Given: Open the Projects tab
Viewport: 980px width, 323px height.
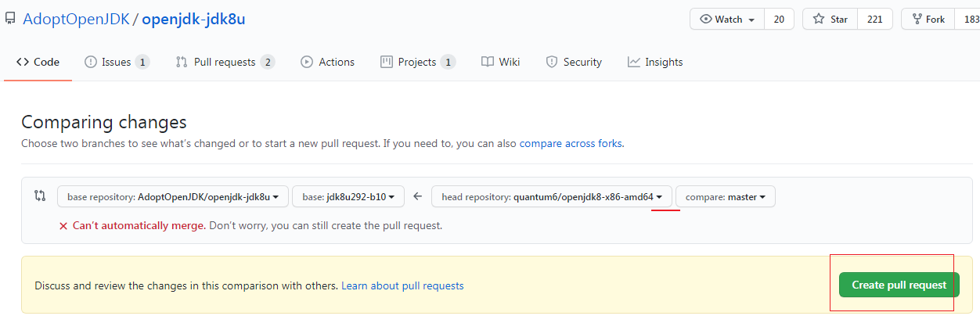Looking at the screenshot, I should (x=418, y=62).
